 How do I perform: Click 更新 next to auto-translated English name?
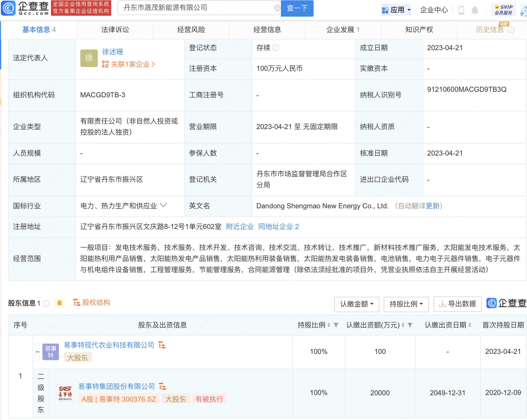pos(433,206)
